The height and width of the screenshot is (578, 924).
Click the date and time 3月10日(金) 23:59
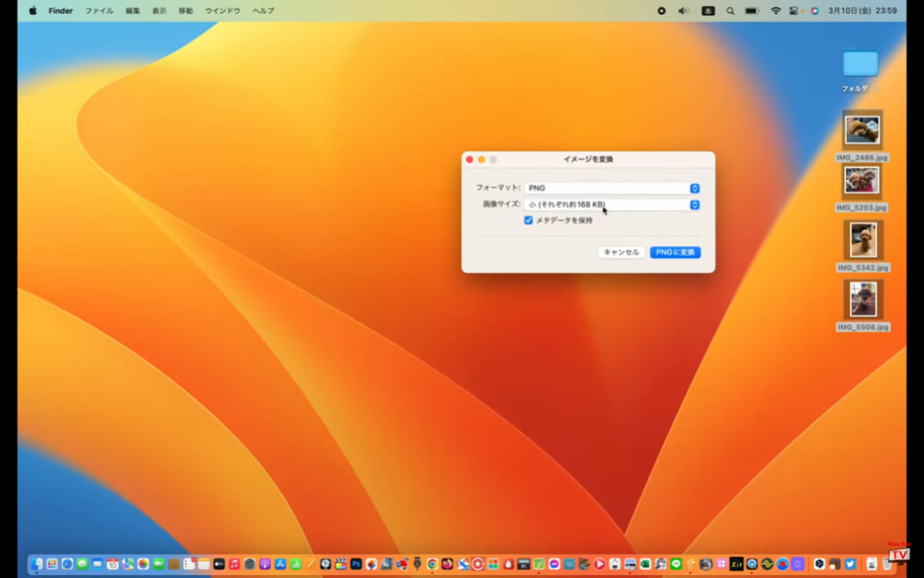click(x=863, y=11)
